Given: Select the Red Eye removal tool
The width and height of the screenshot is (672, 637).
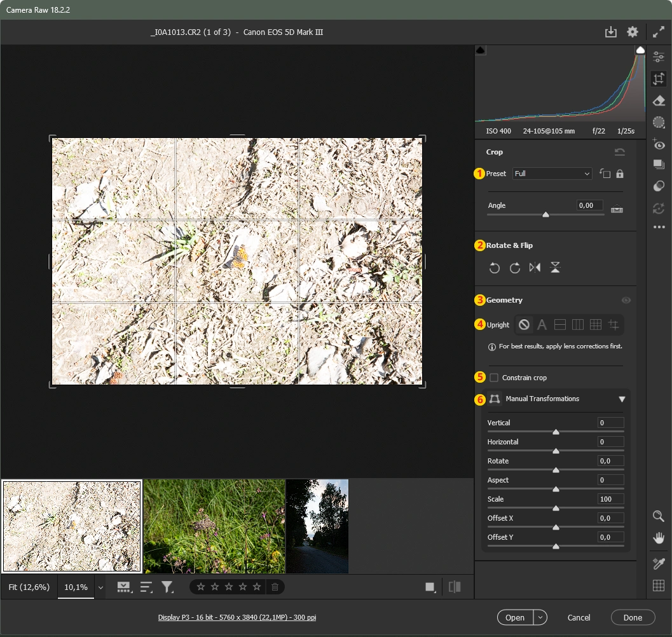Looking at the screenshot, I should pyautogui.click(x=659, y=144).
